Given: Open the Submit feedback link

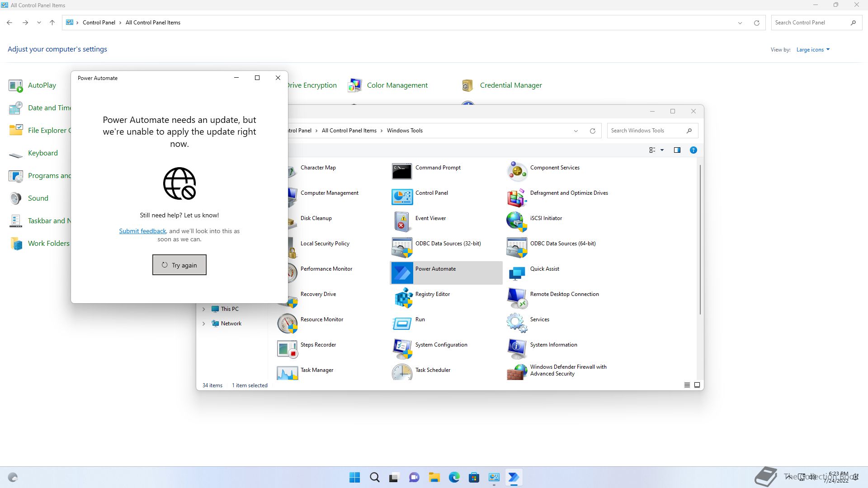Looking at the screenshot, I should coord(142,231).
